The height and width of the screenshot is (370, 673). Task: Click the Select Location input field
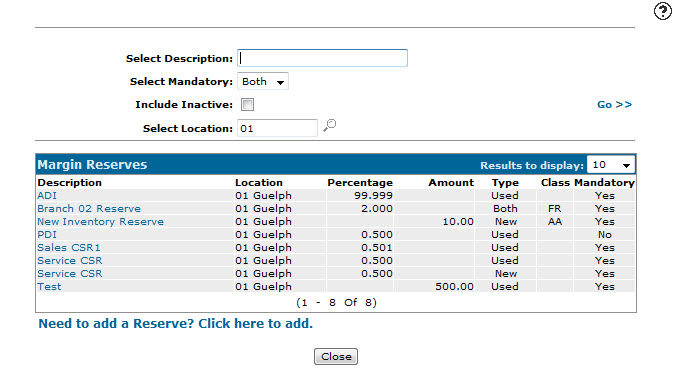tap(277, 128)
